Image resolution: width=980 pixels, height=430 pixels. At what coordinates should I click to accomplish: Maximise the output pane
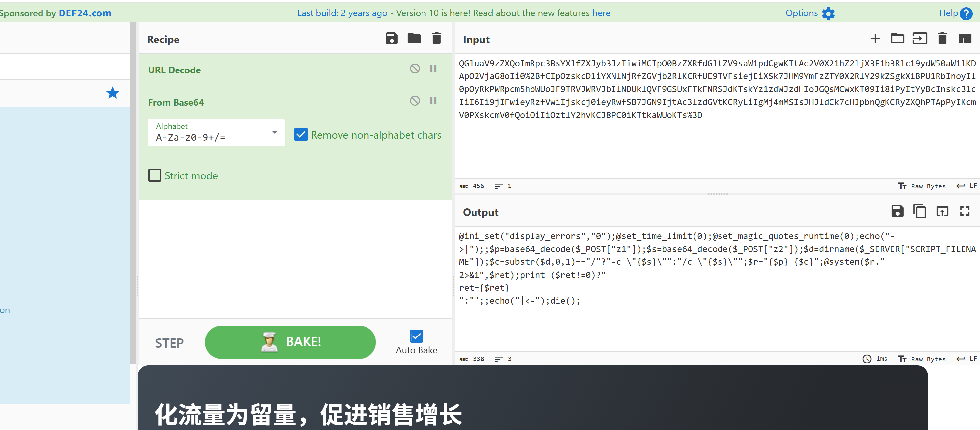pyautogui.click(x=965, y=211)
